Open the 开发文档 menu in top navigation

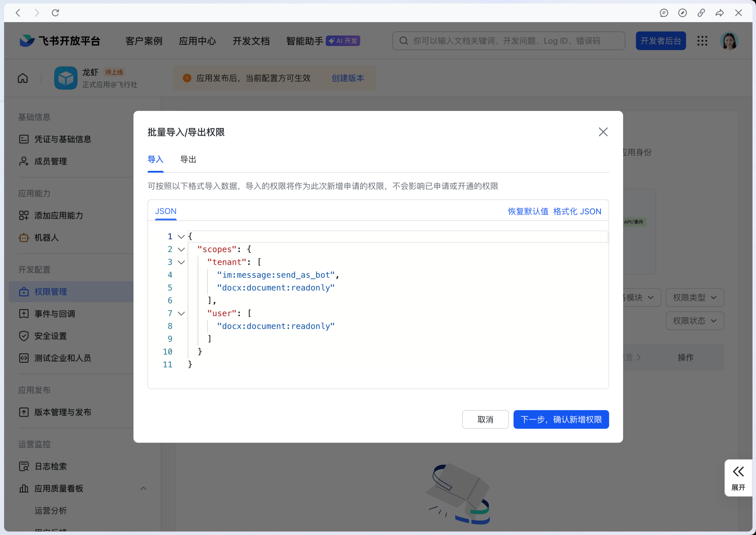[x=251, y=40]
